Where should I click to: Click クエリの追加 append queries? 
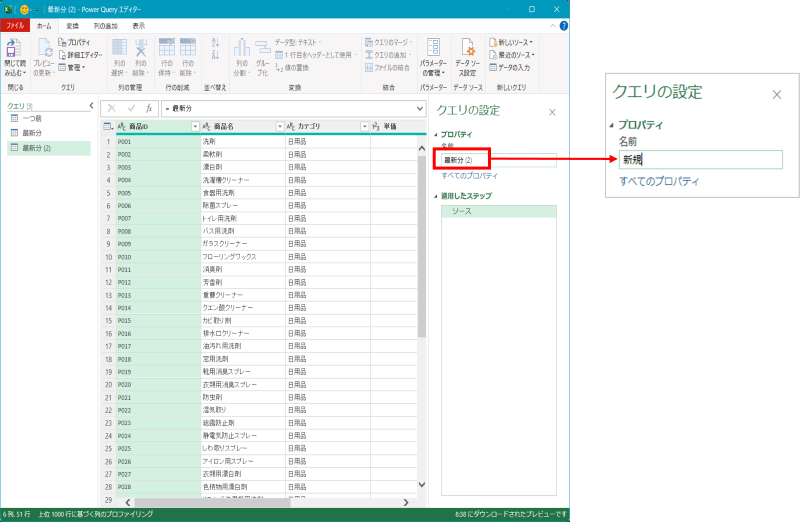click(x=388, y=55)
